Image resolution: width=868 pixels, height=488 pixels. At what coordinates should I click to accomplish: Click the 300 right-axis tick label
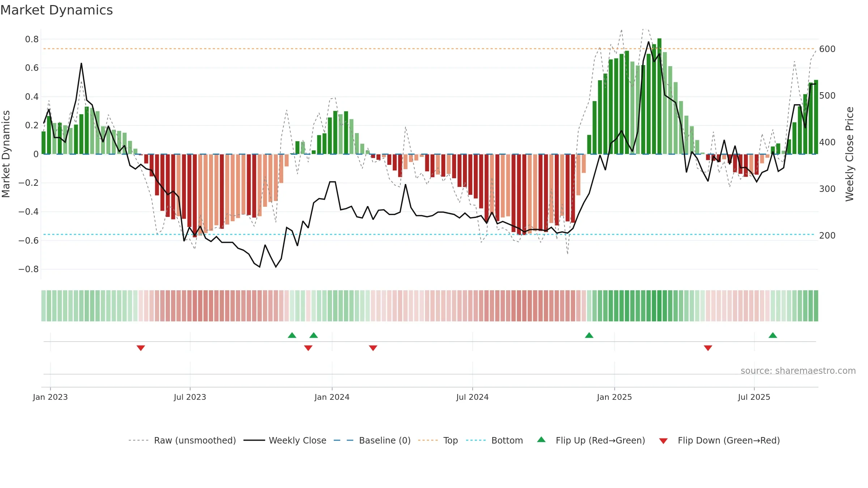827,189
